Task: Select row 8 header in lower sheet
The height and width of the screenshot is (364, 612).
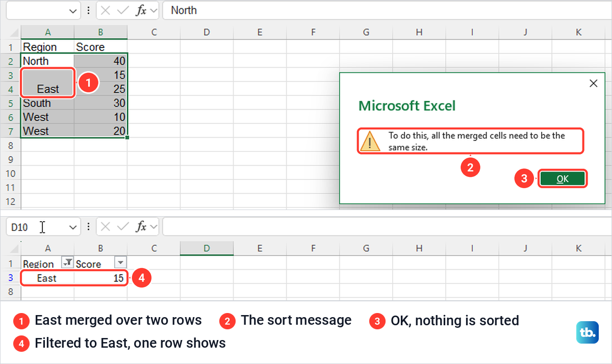Action: tap(10, 292)
